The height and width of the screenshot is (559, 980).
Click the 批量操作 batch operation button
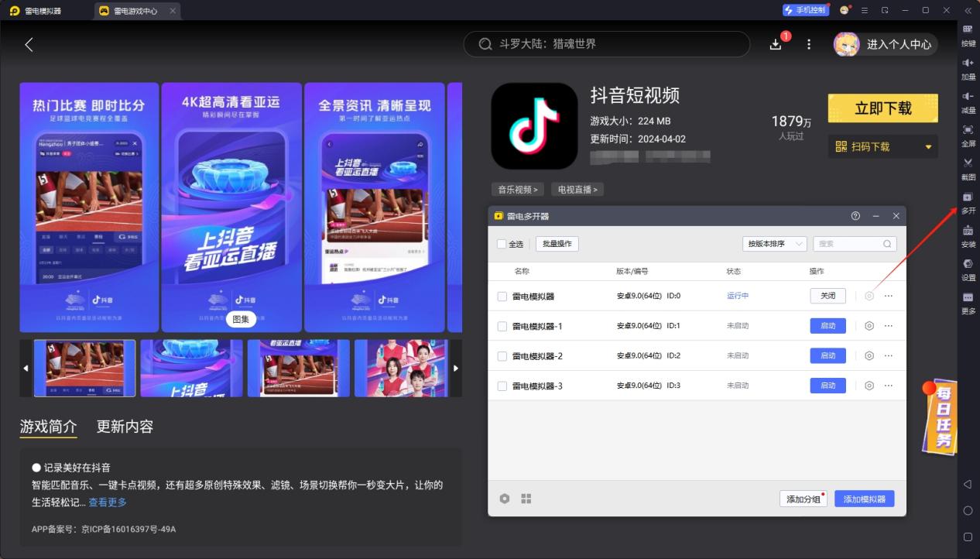click(x=557, y=244)
